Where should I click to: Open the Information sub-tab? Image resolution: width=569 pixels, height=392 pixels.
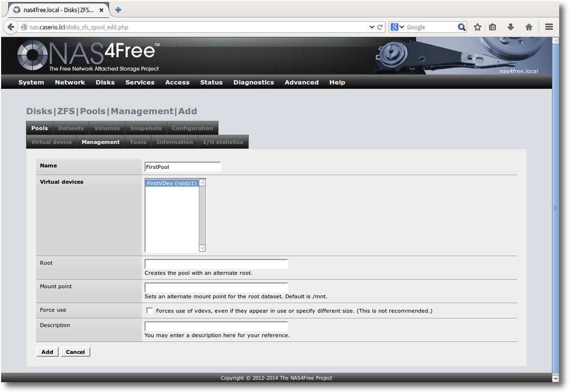click(174, 142)
